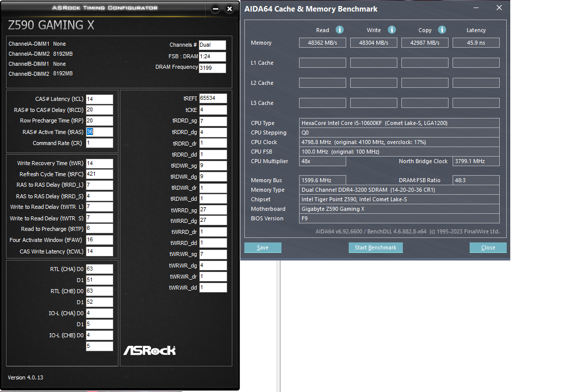Select the tRDRD_dg value field
This screenshot has height=392, width=578.
tap(213, 132)
